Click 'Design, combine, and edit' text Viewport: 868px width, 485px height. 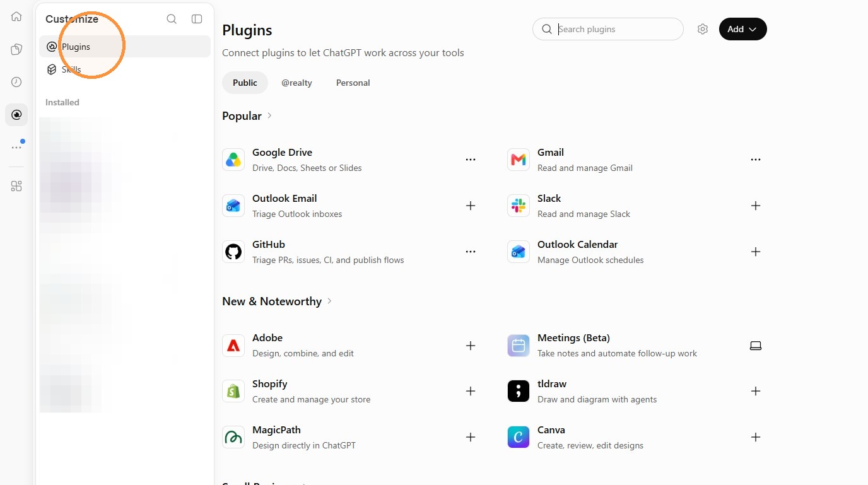(303, 353)
